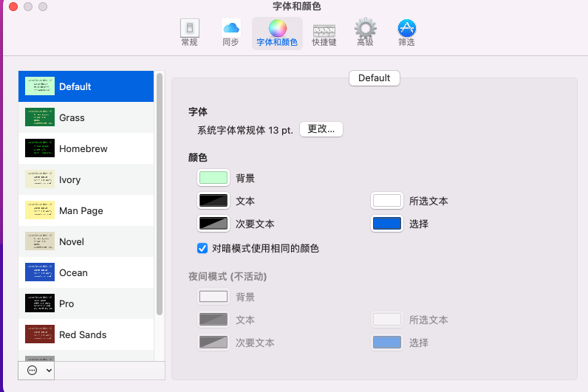
Task: Open the 文本 text color swatch
Action: point(213,201)
